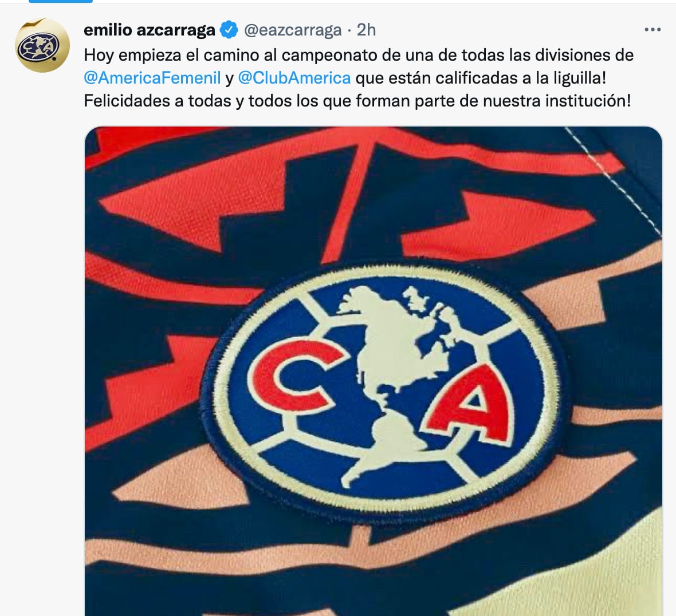Screen dimensions: 676x616
Task: Open the @ClubAmerica mention link
Action: 294,78
